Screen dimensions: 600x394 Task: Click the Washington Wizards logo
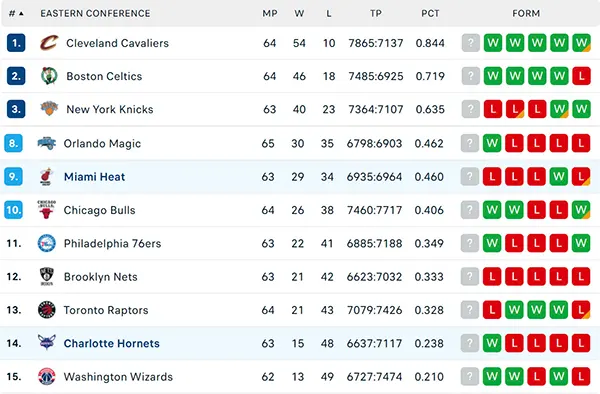tap(47, 376)
